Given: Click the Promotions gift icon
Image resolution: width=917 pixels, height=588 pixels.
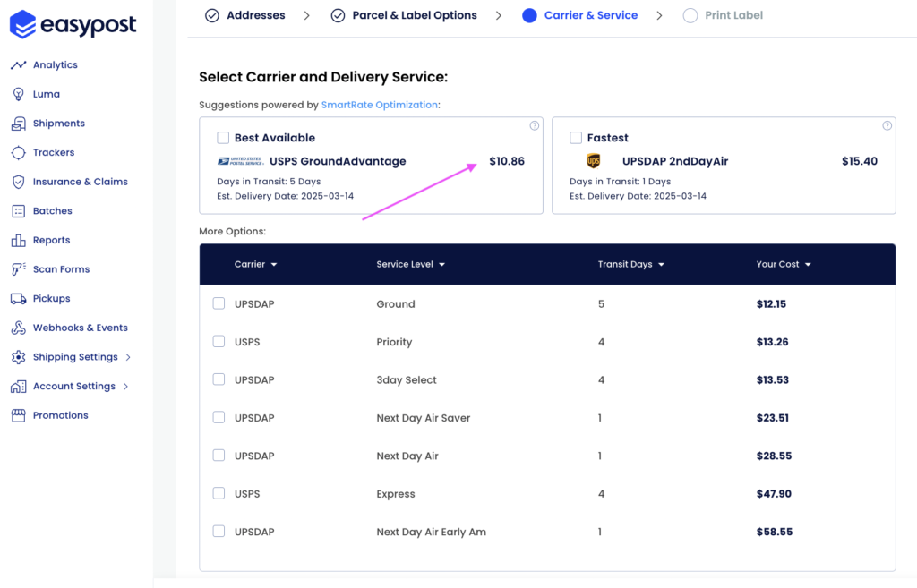Looking at the screenshot, I should [18, 415].
